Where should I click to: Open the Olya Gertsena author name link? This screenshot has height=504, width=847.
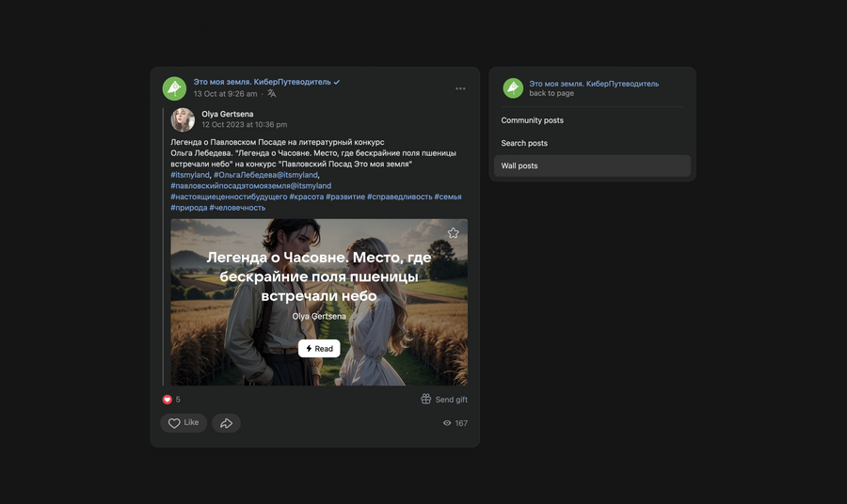[x=228, y=114]
